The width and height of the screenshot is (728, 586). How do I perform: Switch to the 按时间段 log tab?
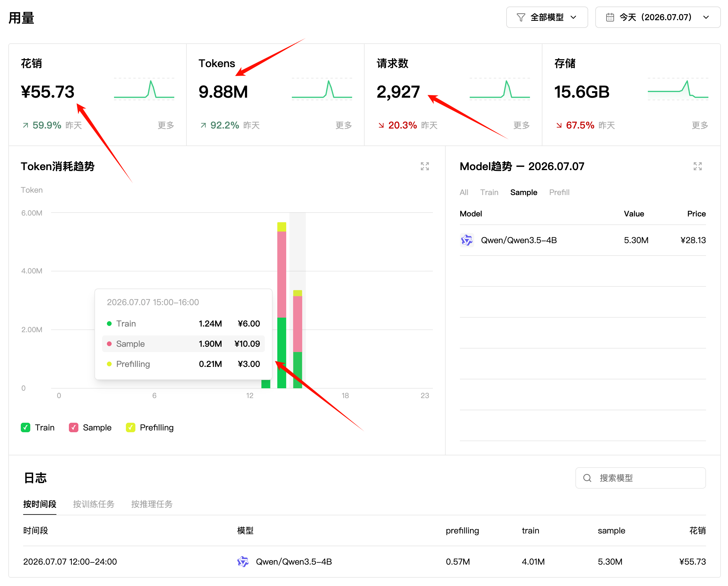click(x=40, y=504)
